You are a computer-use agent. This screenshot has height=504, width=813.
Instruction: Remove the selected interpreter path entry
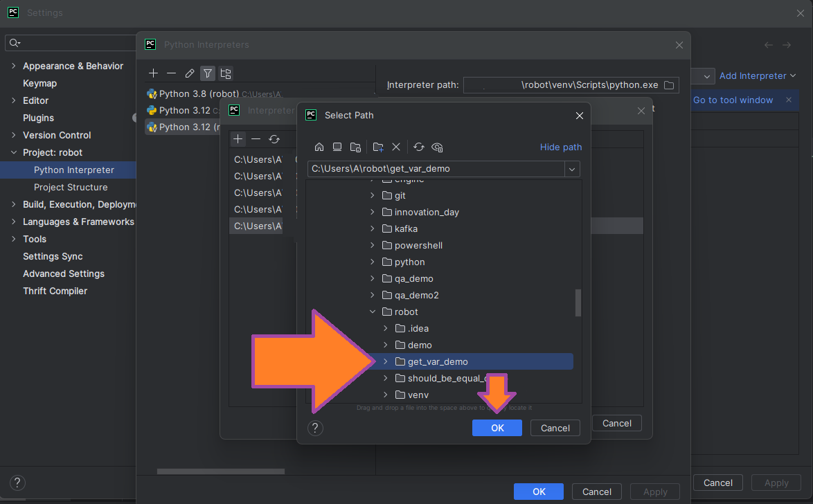click(256, 139)
